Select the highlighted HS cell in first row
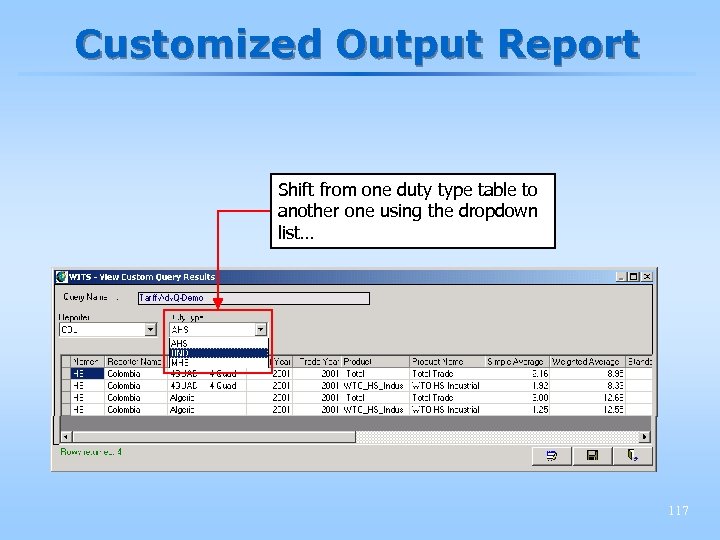The height and width of the screenshot is (540, 720). 87,374
